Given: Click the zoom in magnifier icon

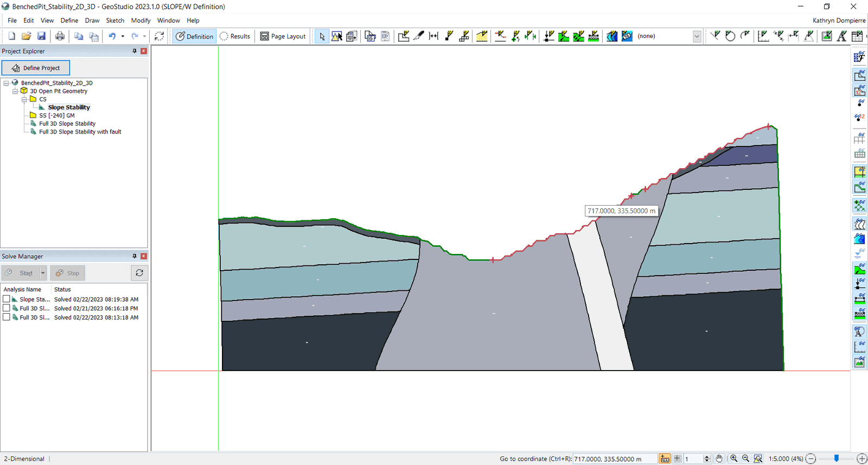Looking at the screenshot, I should 733,458.
